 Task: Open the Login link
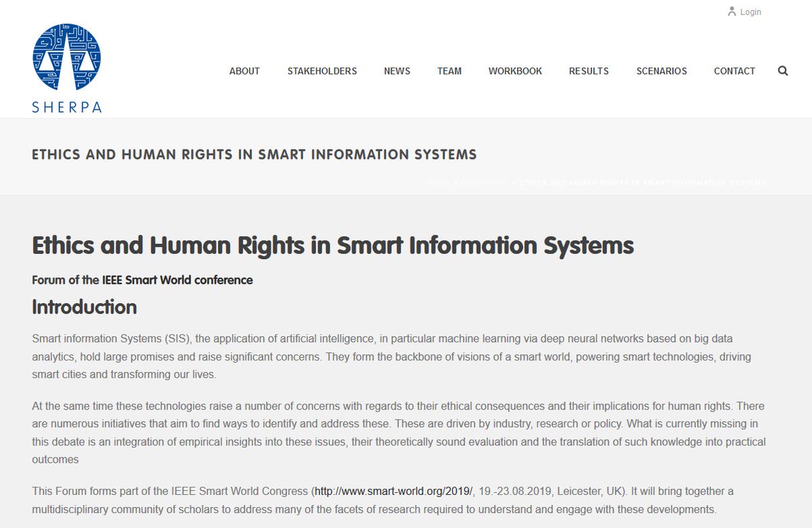pos(750,12)
